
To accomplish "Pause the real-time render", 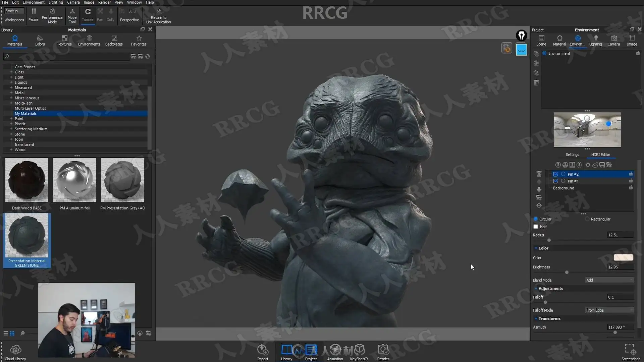I will coord(33,15).
